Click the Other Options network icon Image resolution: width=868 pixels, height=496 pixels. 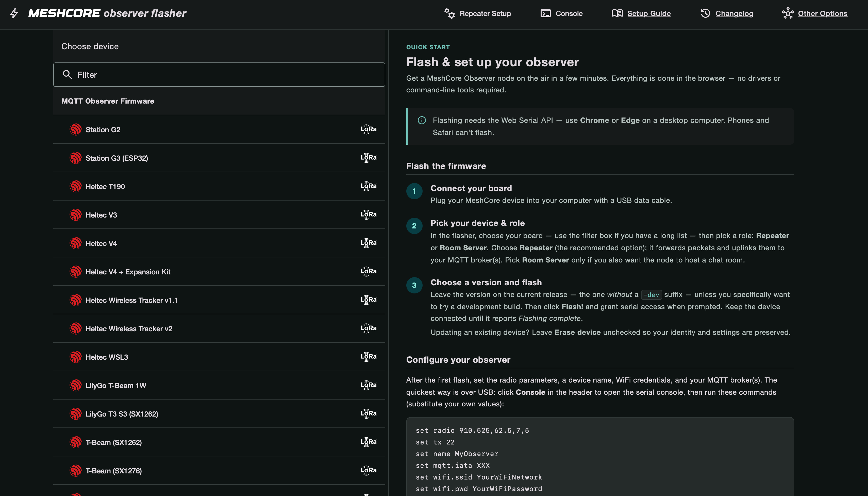click(788, 13)
